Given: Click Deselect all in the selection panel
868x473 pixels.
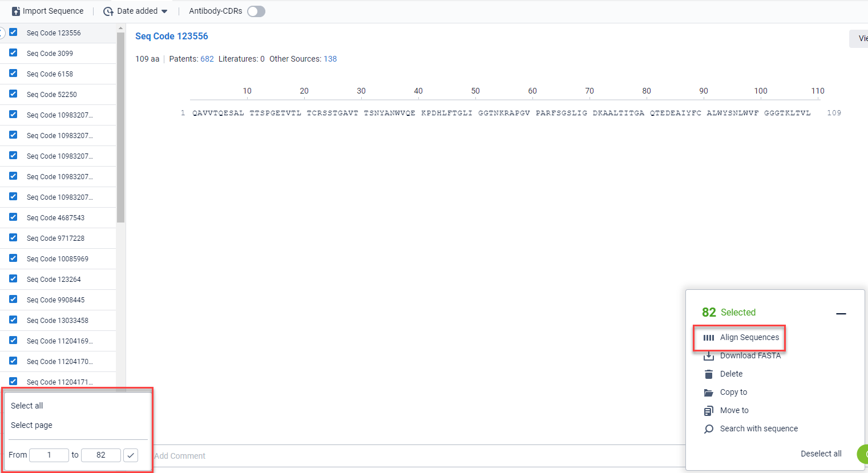Looking at the screenshot, I should [821, 454].
